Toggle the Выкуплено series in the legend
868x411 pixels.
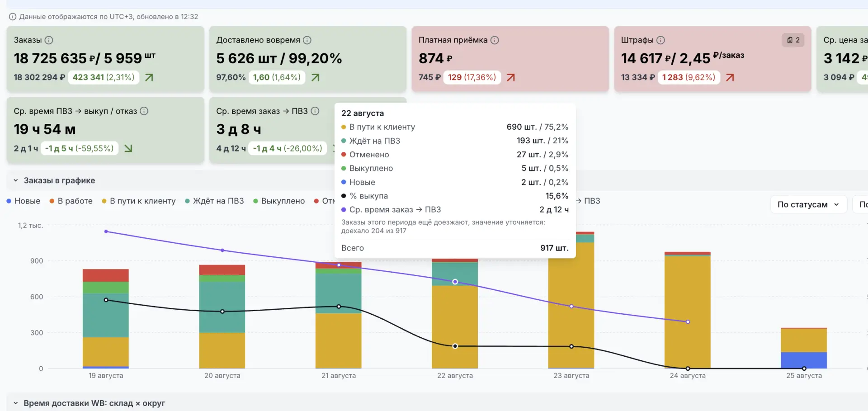tap(279, 201)
